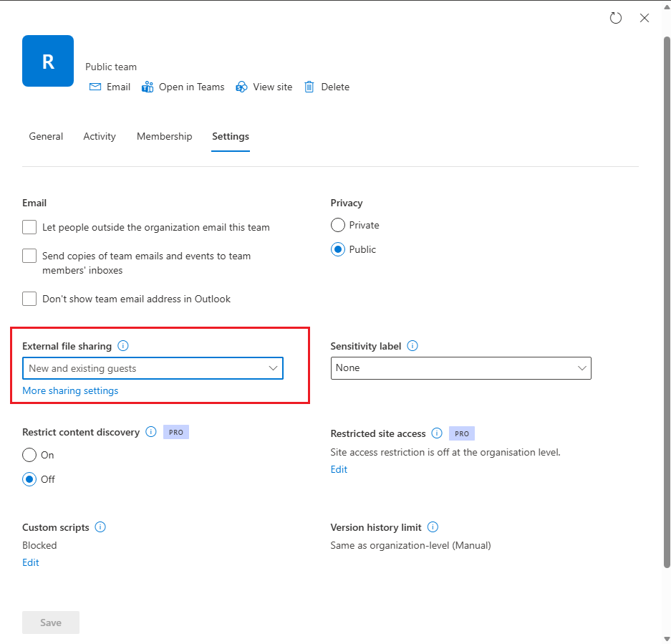Viewport: 671px width, 644px height.
Task: Open info tooltip for Sensitivity label
Action: pos(412,345)
